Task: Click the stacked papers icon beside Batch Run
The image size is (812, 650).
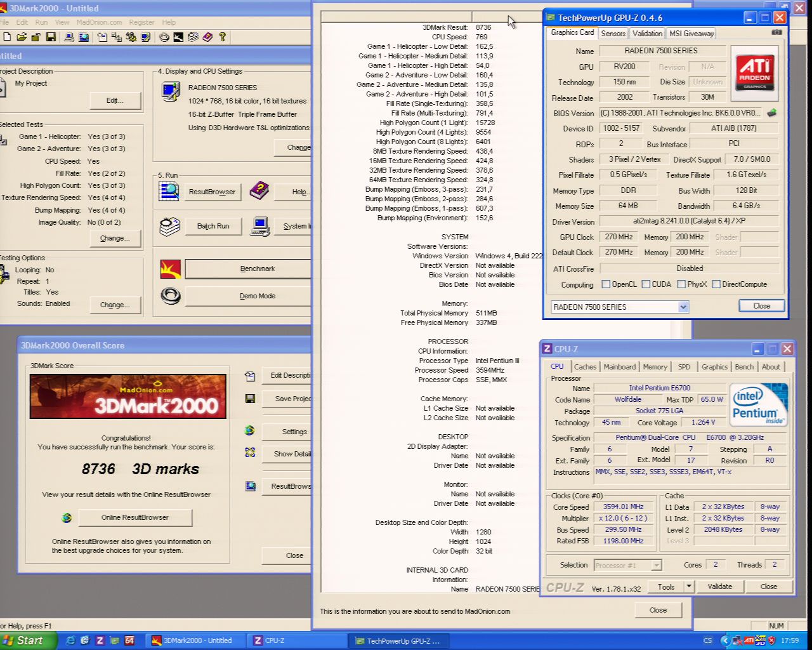Action: coord(169,226)
